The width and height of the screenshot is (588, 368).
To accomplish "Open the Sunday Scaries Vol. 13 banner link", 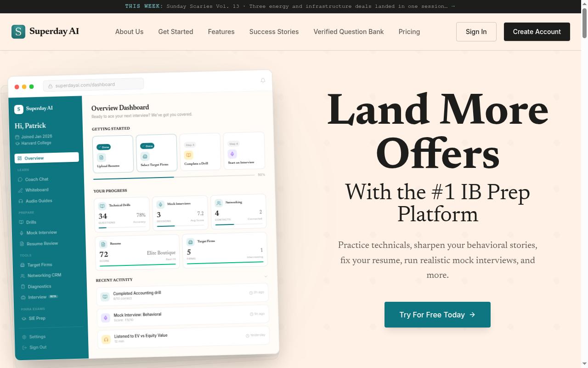I will [x=290, y=6].
